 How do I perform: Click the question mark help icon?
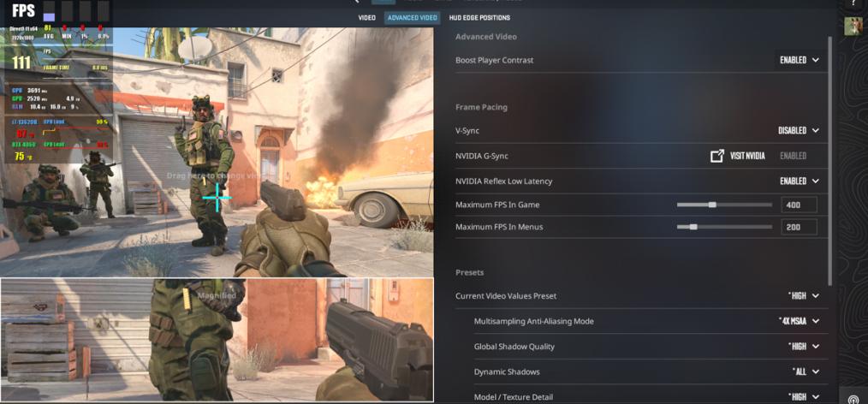tap(853, 3)
